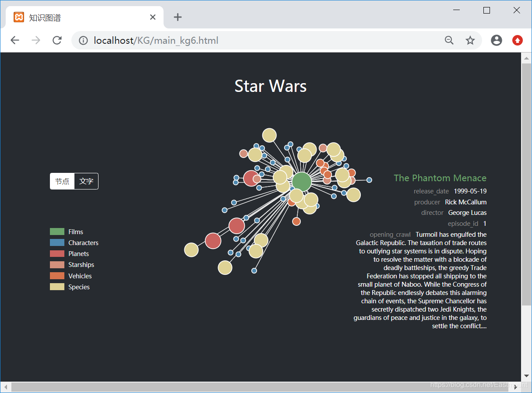Click the orange Vehicles legend swatch
This screenshot has width=532, height=393.
(57, 276)
